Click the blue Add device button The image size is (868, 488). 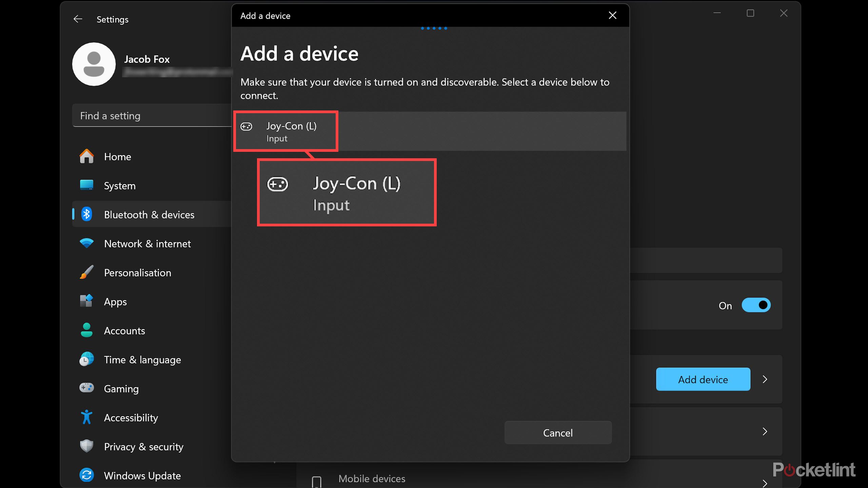[703, 379]
